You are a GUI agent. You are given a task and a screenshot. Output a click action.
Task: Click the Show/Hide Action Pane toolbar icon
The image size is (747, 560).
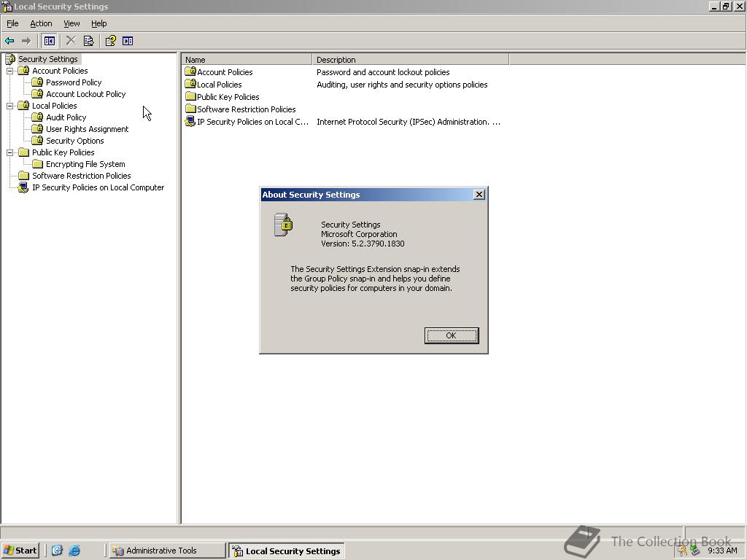point(128,41)
